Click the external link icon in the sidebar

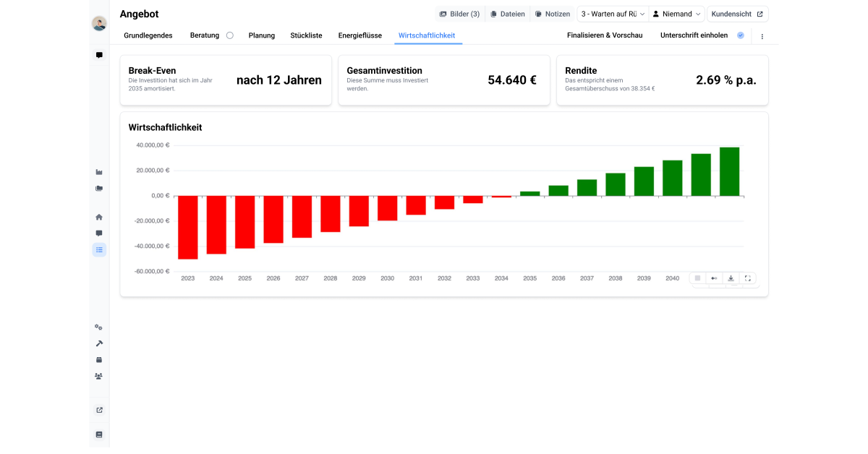click(x=99, y=410)
